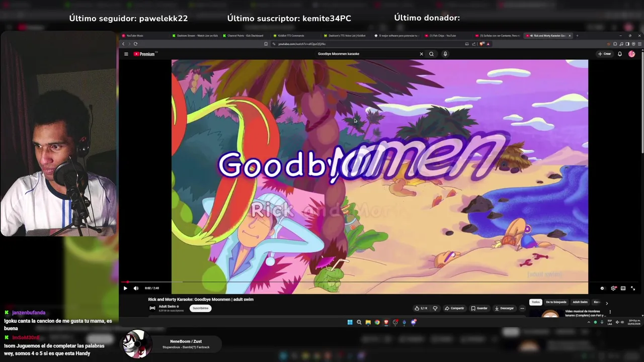This screenshot has width=644, height=362.
Task: Open video player settings gear
Action: click(x=613, y=288)
